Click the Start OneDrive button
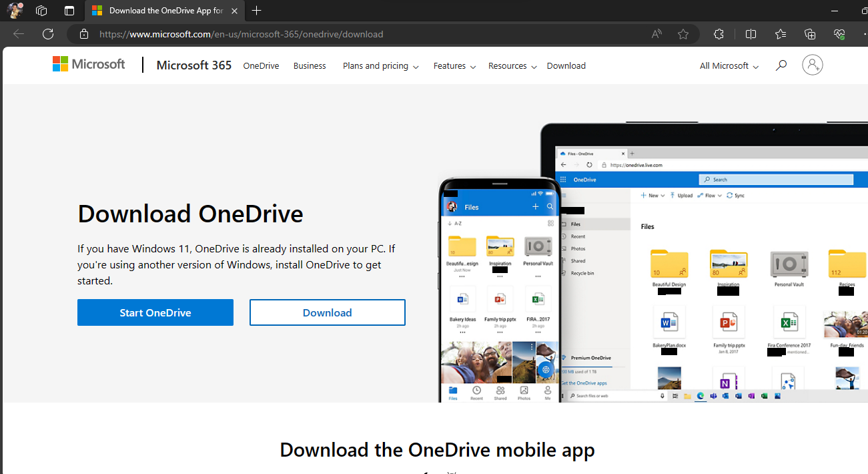Screen dimensions: 868x474 (155, 312)
